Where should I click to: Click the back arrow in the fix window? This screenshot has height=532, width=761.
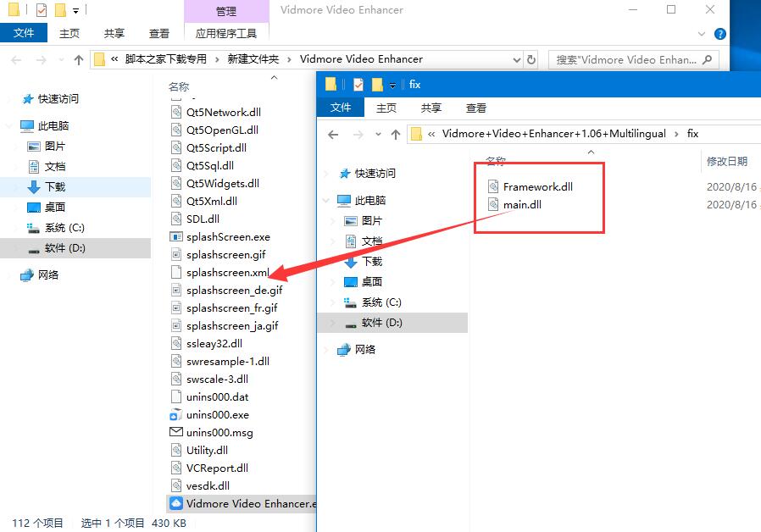pos(333,135)
